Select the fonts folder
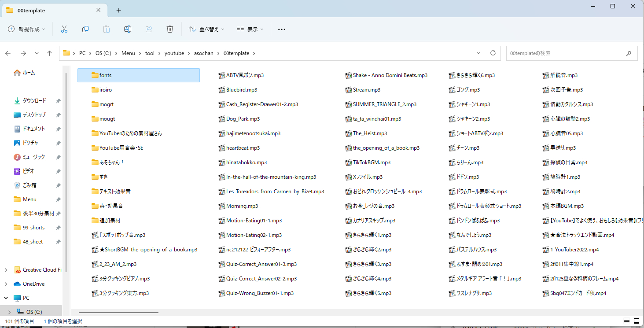 click(139, 75)
